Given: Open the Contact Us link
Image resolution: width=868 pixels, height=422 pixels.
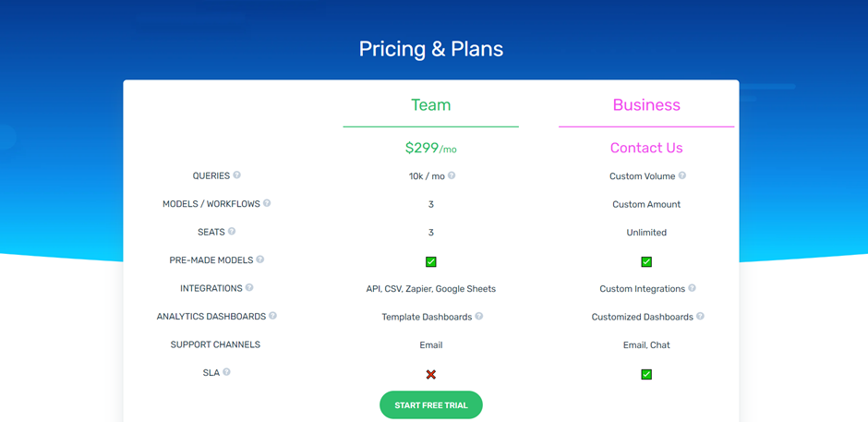Looking at the screenshot, I should click(x=646, y=148).
